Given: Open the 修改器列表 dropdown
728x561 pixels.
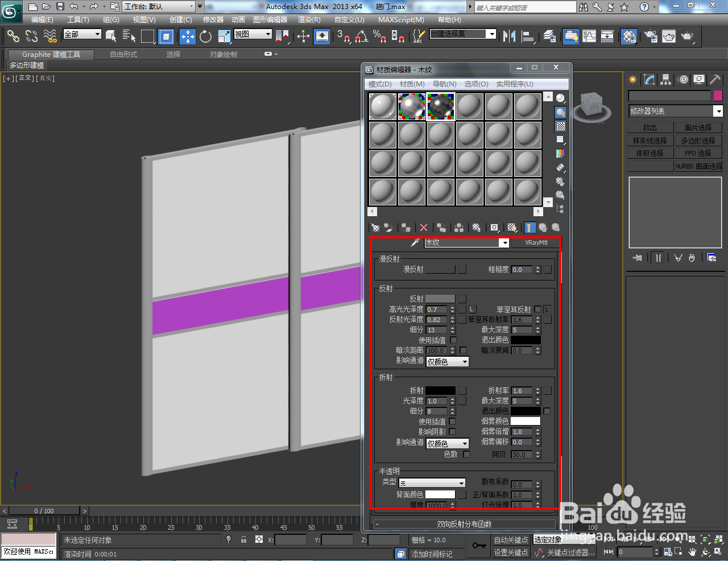Looking at the screenshot, I should point(675,111).
